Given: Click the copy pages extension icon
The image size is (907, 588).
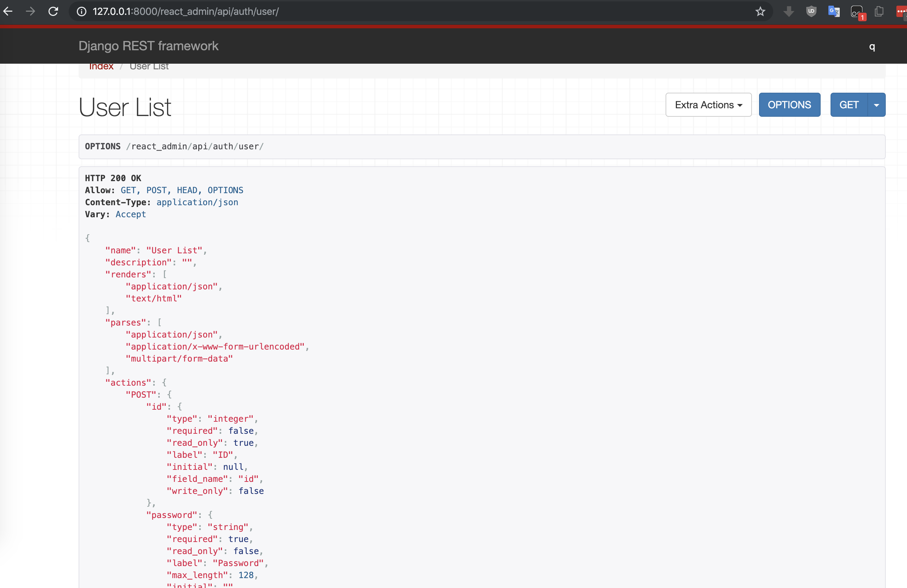Looking at the screenshot, I should [x=879, y=11].
